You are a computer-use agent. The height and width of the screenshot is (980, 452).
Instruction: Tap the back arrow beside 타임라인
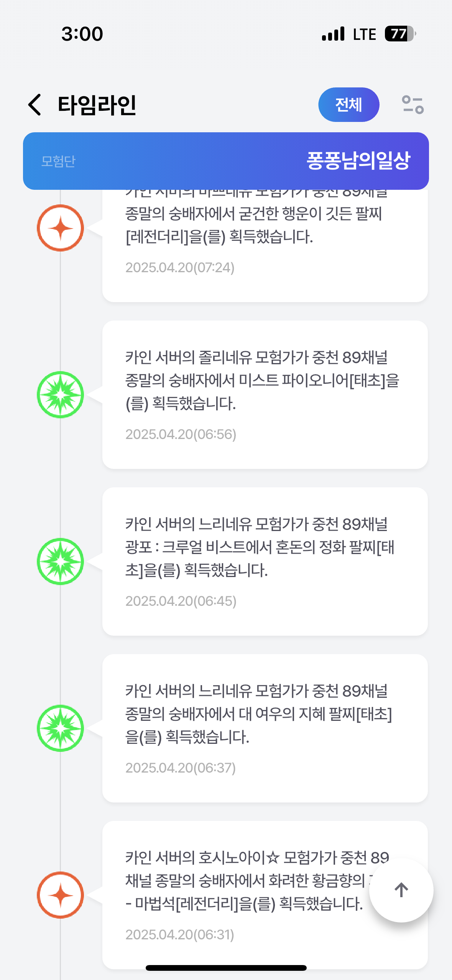tap(35, 105)
